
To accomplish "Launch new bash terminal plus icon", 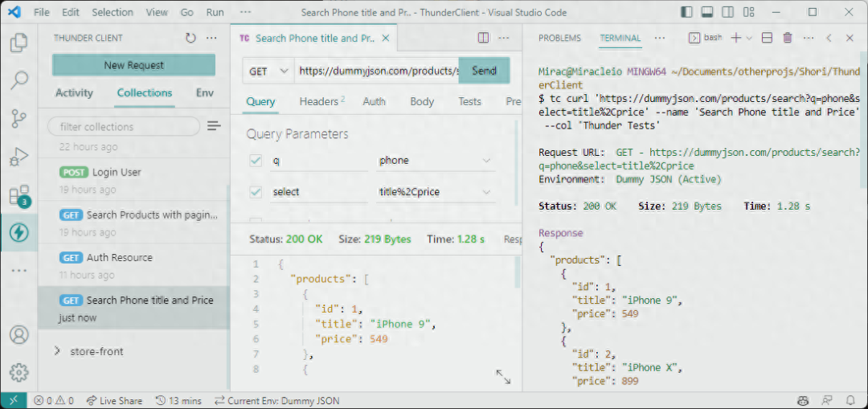I will (735, 38).
